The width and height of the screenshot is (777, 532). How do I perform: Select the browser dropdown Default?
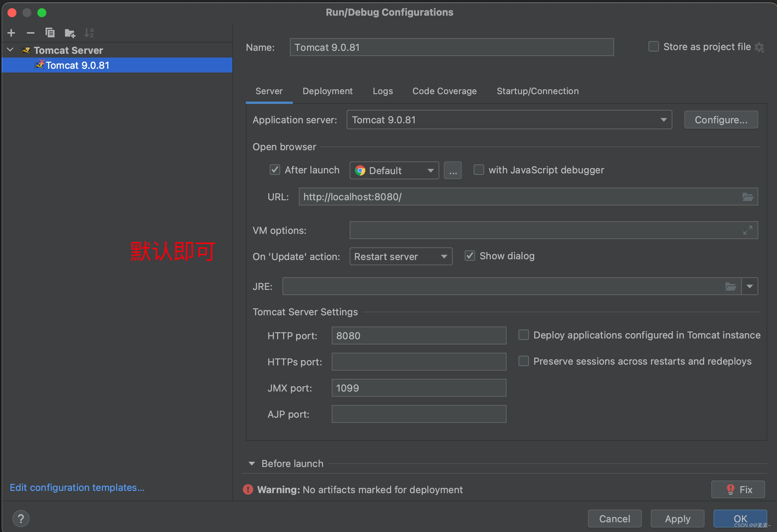393,171
